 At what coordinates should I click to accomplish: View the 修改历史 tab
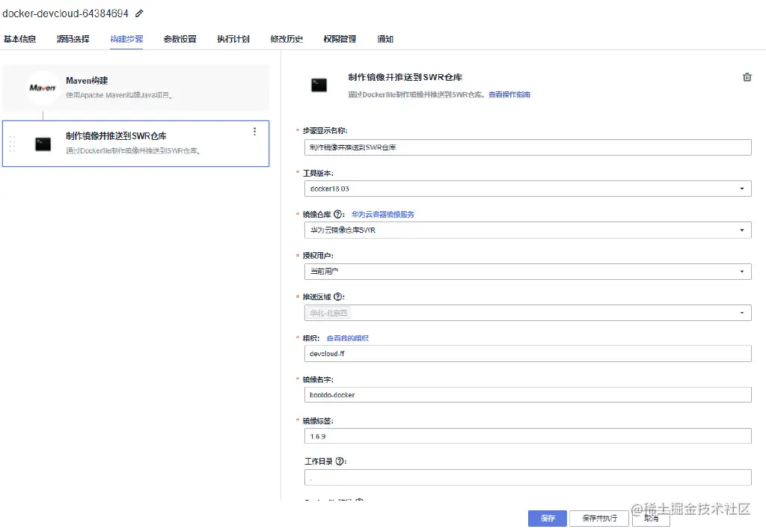287,39
